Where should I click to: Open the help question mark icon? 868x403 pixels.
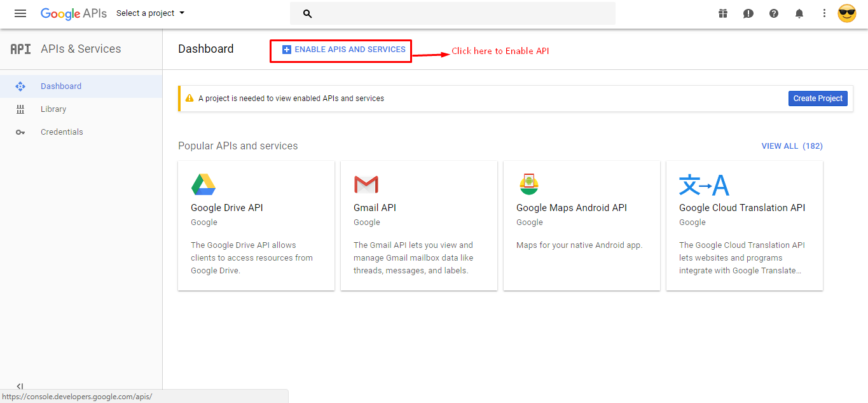click(x=774, y=13)
